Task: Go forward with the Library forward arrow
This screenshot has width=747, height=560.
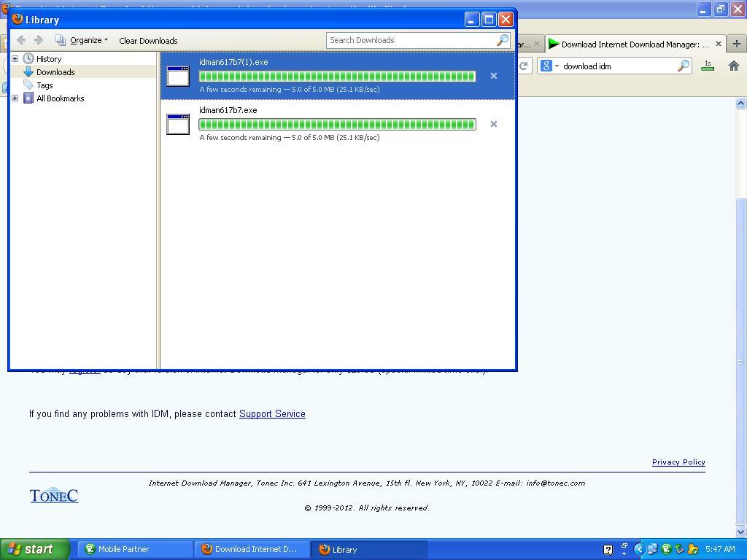Action: (x=39, y=40)
